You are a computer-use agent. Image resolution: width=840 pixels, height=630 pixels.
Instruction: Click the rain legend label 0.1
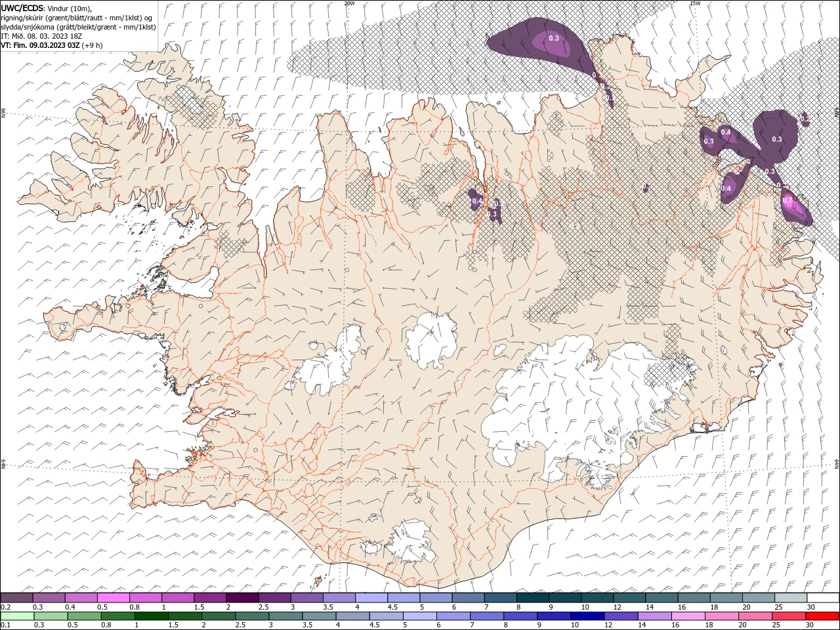pos(4,625)
